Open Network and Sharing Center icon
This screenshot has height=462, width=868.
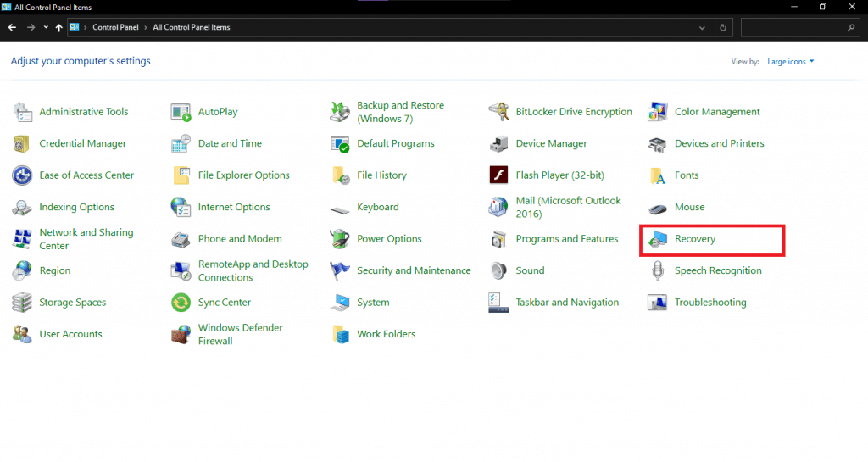tap(22, 239)
